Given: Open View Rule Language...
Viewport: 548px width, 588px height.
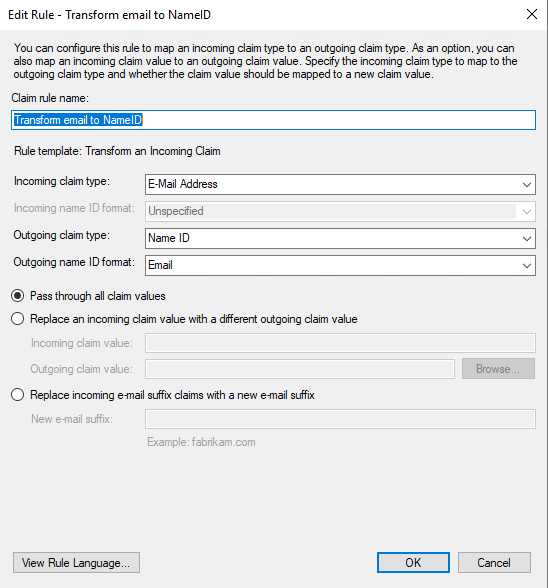Looking at the screenshot, I should (77, 562).
